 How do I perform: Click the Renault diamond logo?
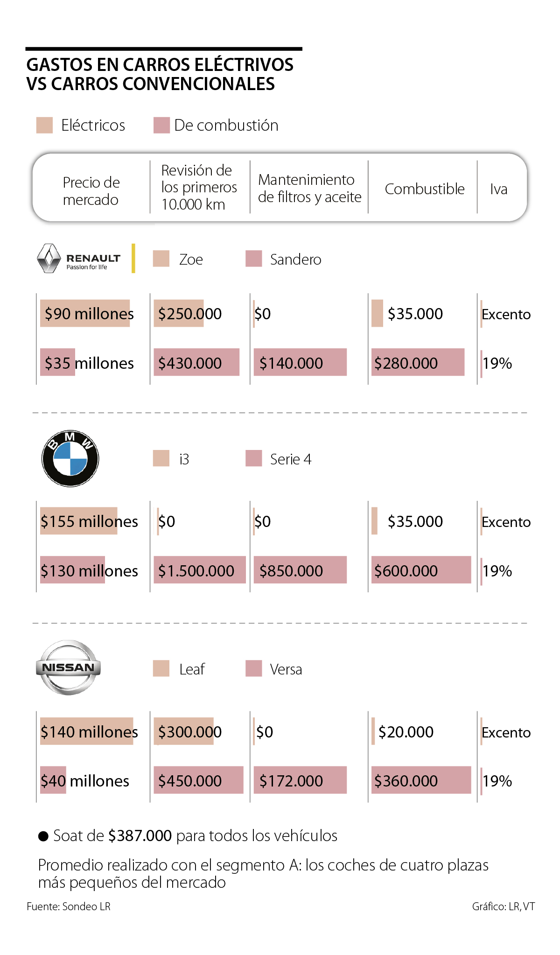click(x=49, y=258)
